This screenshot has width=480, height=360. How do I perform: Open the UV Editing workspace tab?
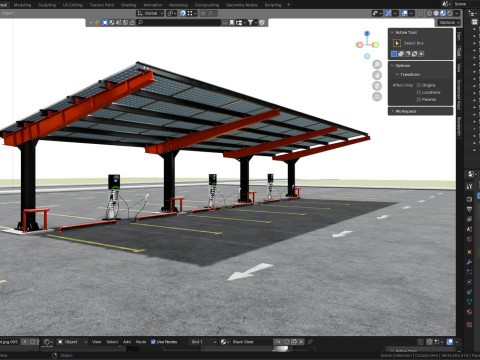pos(73,5)
